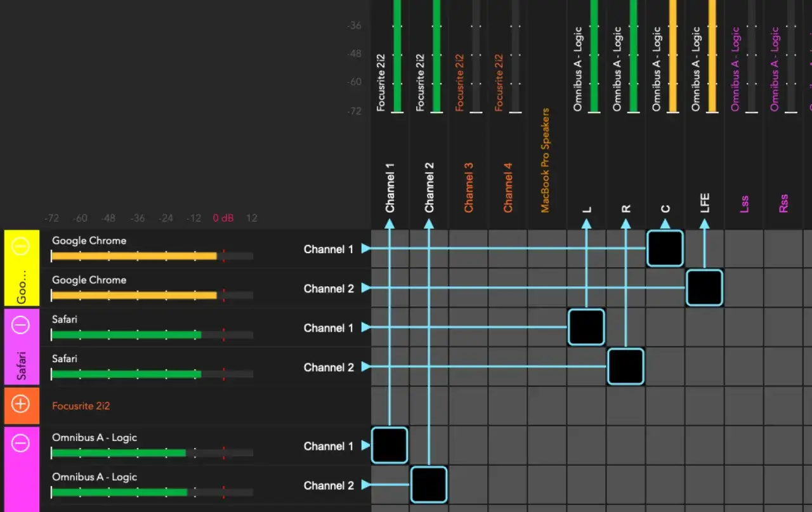The width and height of the screenshot is (812, 512).
Task: Collapse the Google Chrome source group
Action: (21, 246)
